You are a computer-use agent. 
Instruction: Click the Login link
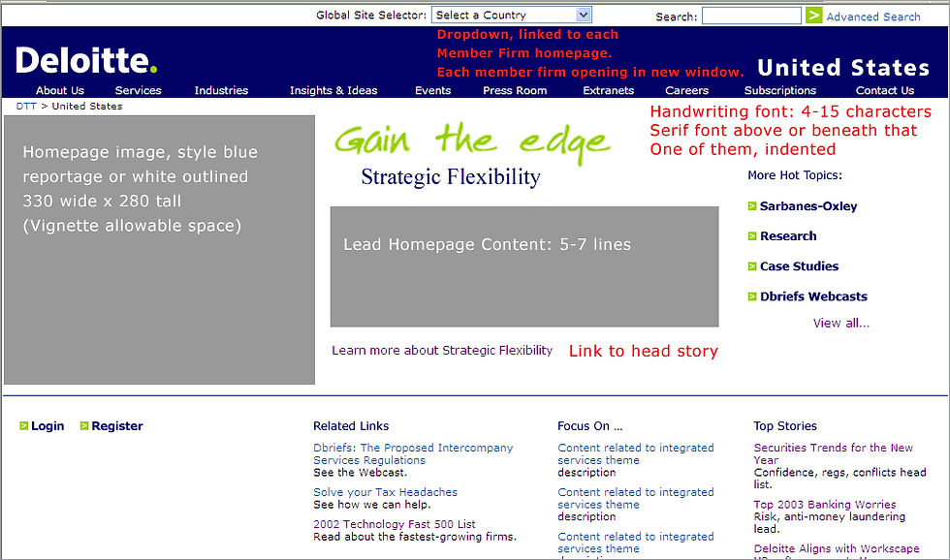47,425
